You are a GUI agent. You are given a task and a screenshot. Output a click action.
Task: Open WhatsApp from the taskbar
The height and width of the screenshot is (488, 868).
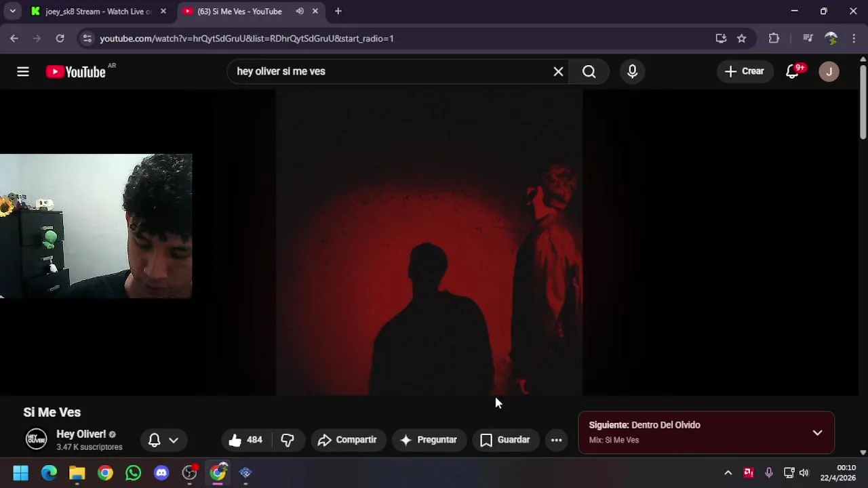133,473
